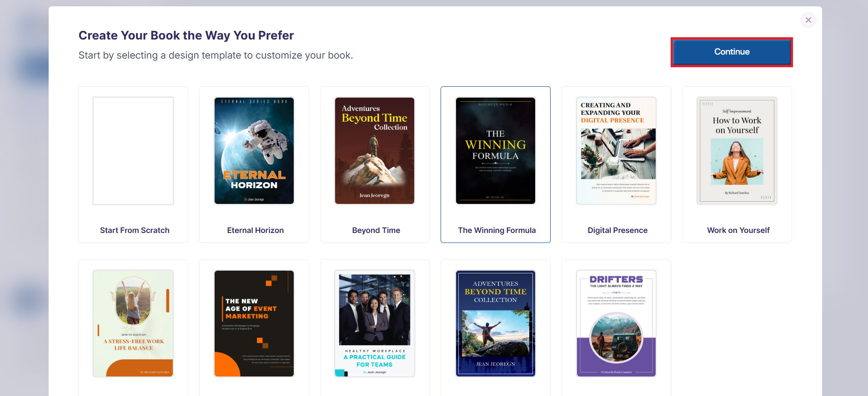Choose the purple Drifters cover

tap(616, 323)
